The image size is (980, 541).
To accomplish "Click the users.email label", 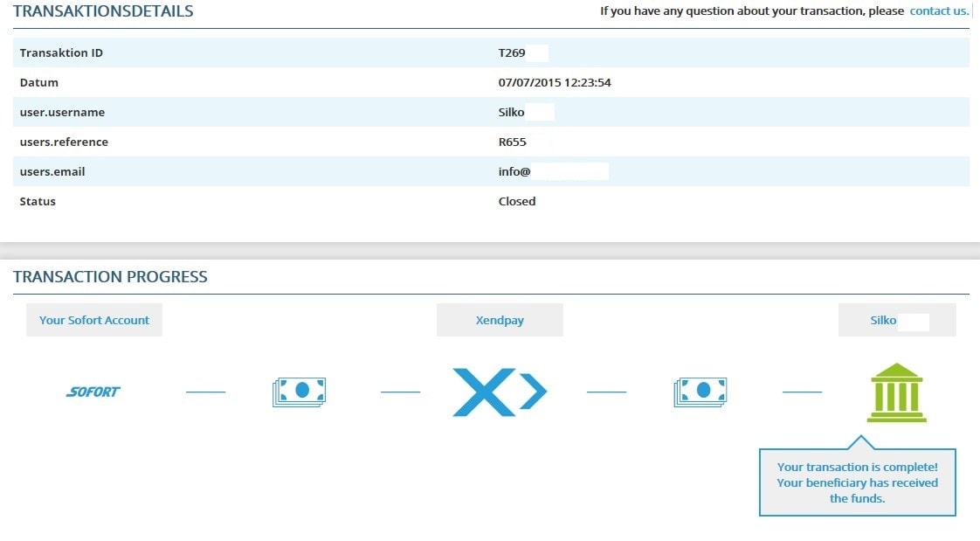I will pos(52,172).
